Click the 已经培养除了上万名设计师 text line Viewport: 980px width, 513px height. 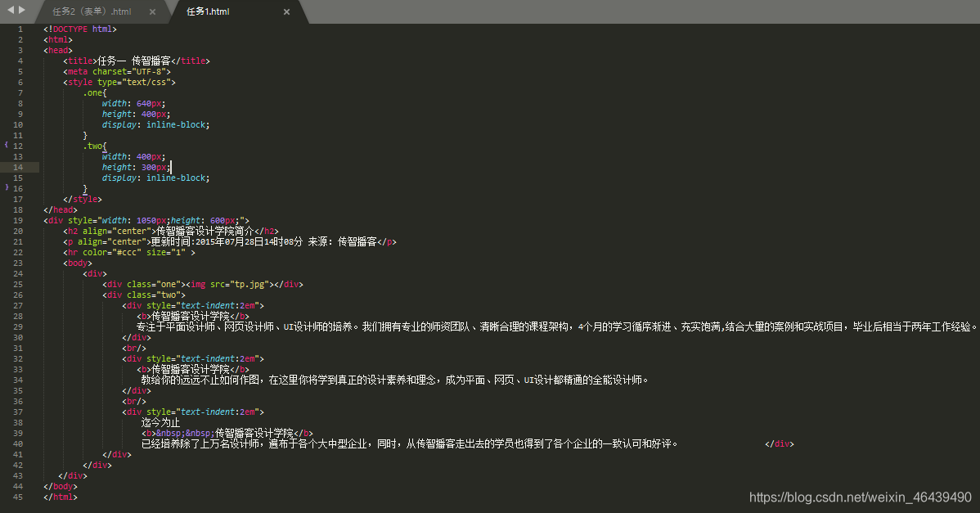409,443
